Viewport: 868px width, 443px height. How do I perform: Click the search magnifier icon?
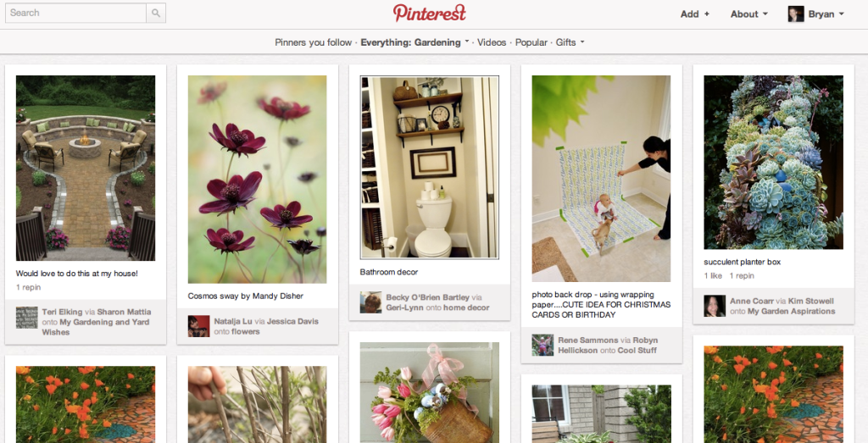click(x=156, y=13)
